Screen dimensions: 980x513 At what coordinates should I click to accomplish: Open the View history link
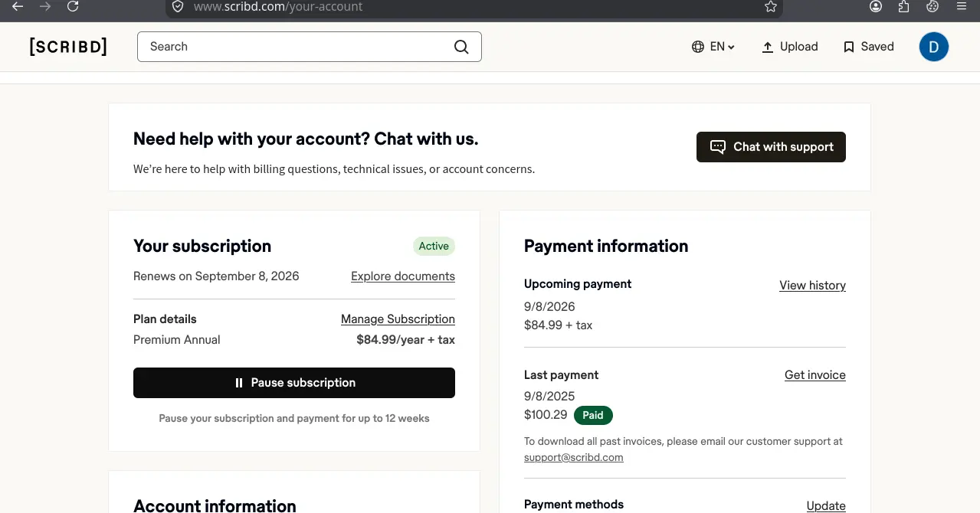(812, 286)
